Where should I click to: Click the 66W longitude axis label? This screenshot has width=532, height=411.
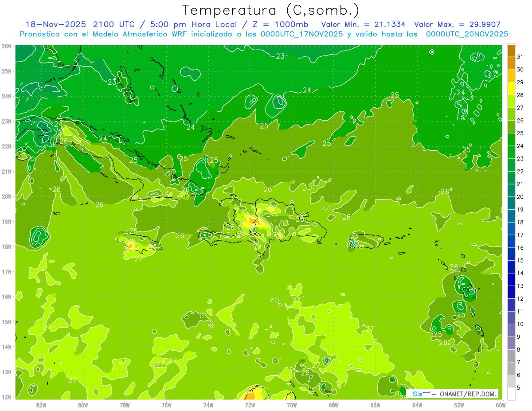pos(375,405)
